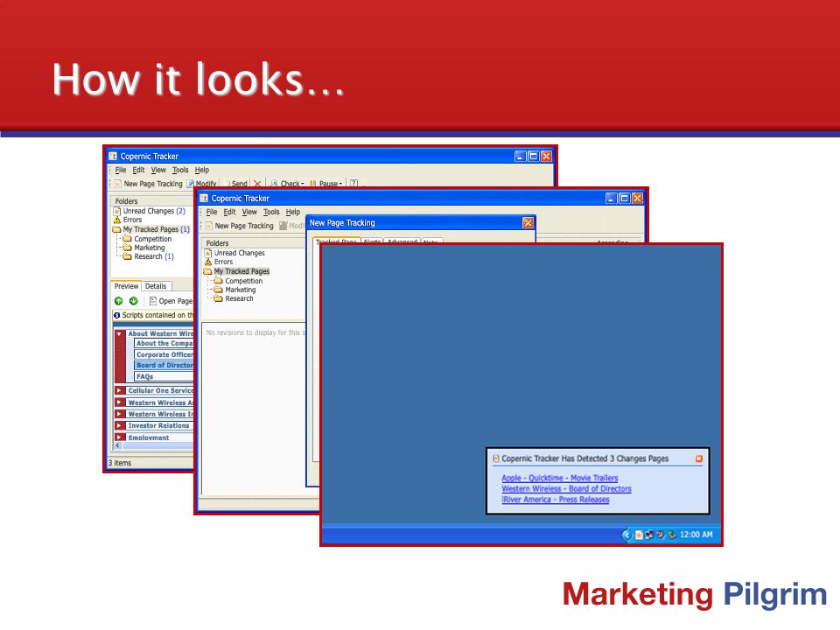The image size is (840, 630).
Task: Select My Tracked Pages (1) in back window
Action: 151,229
